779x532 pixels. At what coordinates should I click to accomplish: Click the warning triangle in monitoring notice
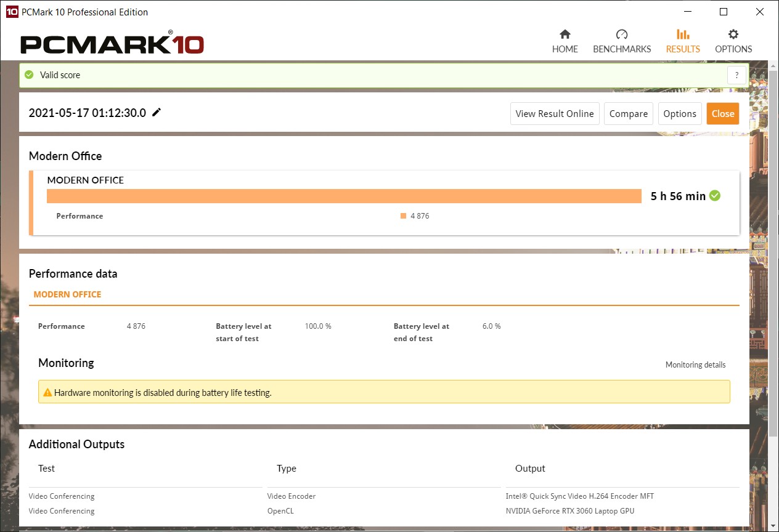47,392
